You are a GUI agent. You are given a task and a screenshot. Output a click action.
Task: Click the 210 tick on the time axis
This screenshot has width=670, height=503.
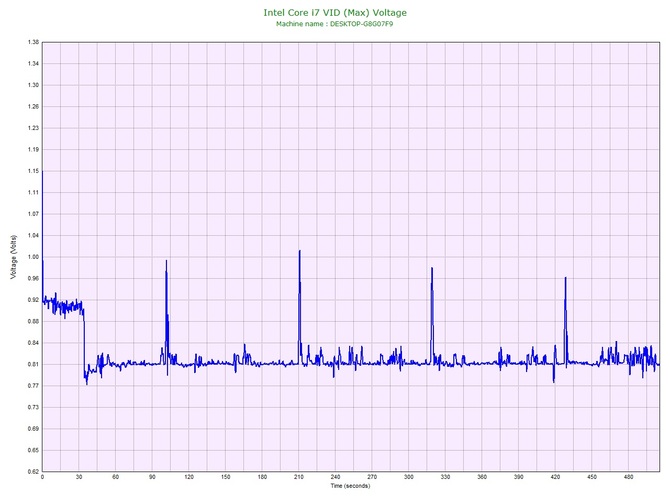point(299,477)
